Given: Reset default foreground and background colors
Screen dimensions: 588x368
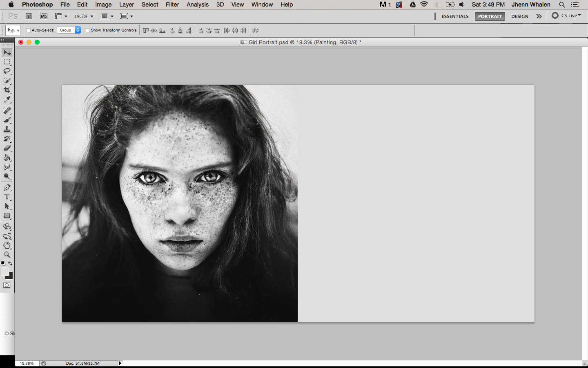Looking at the screenshot, I should point(3,263).
